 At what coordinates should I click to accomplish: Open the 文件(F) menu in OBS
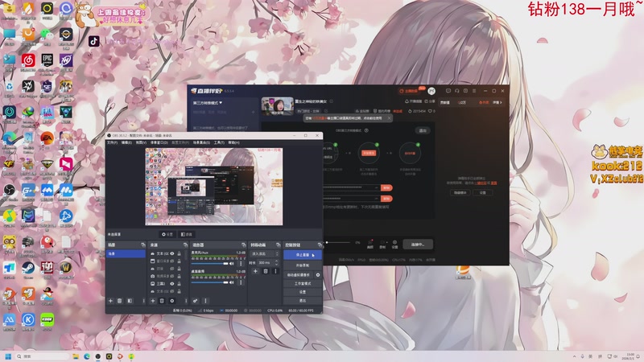pos(112,142)
